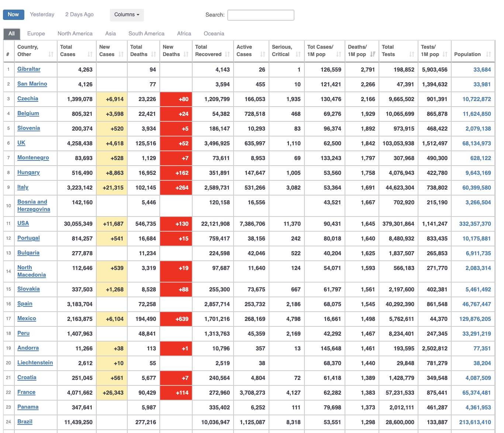Viewport: 504px width, 433px height.
Task: Click Brazil population 213,613,410
Action: [x=475, y=422]
